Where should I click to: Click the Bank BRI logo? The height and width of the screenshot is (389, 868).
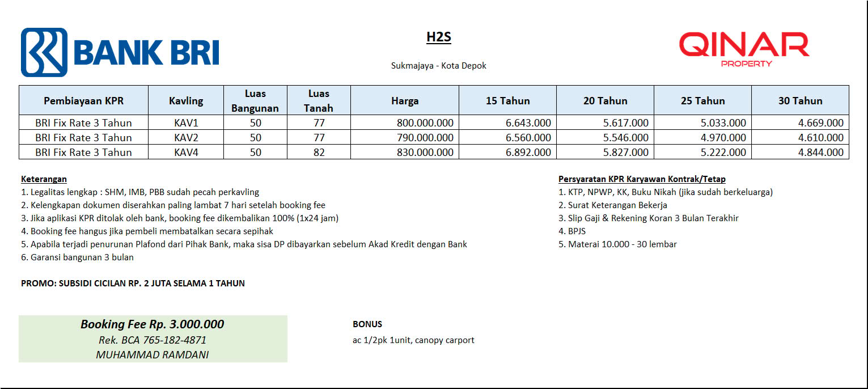coord(120,52)
